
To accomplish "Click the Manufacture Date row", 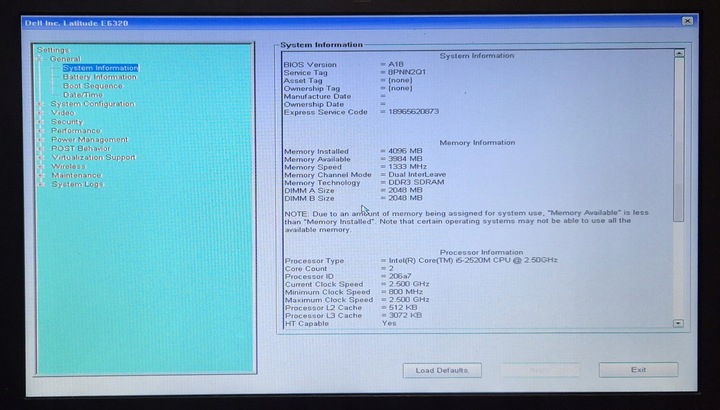I will (335, 96).
